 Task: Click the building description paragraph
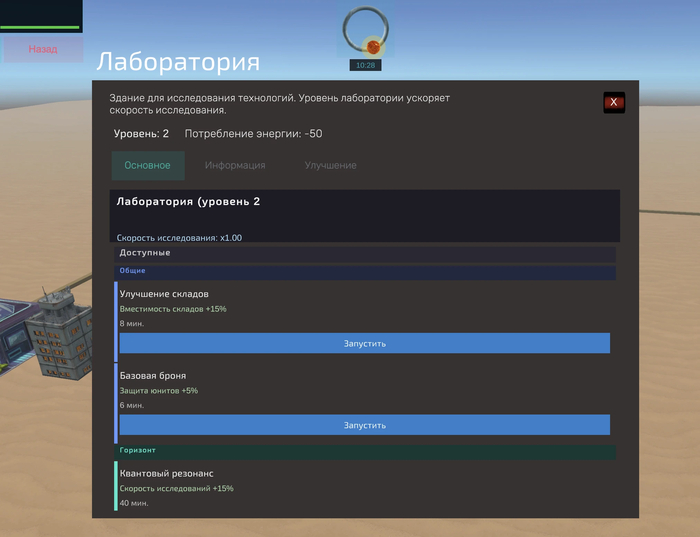279,104
